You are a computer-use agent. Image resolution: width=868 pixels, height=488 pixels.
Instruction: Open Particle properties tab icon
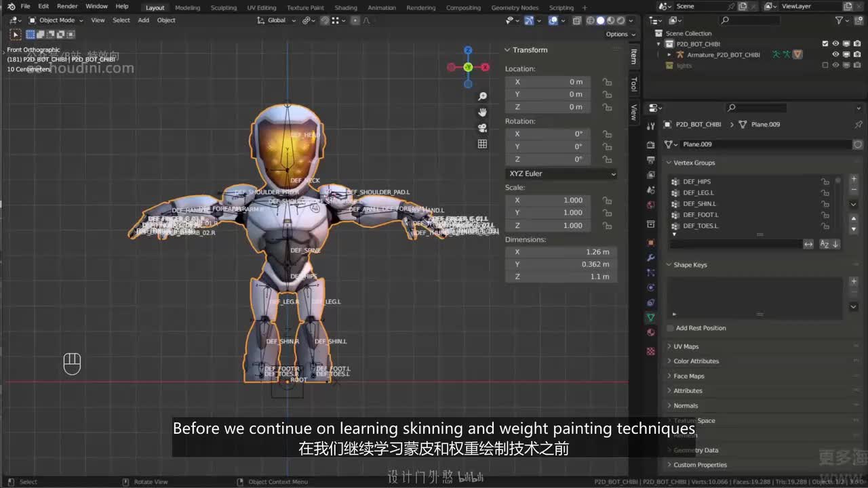coord(651,272)
